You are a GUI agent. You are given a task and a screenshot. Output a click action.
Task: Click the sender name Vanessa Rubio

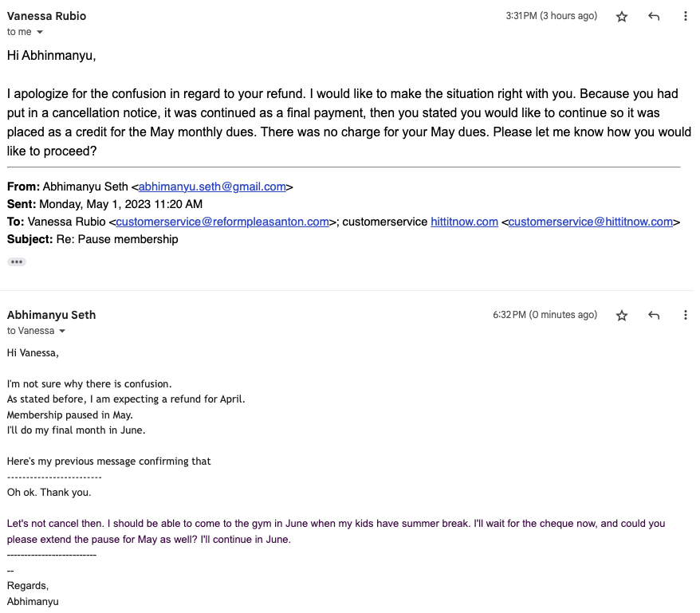pos(46,16)
